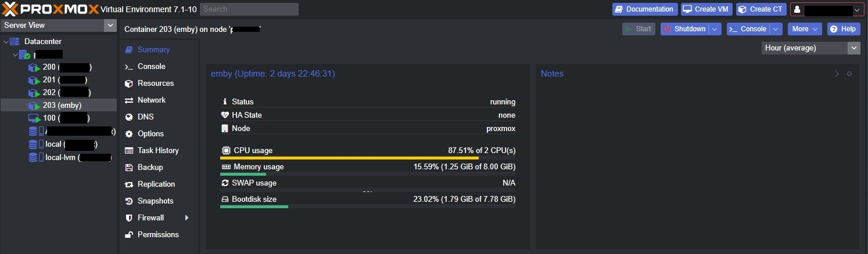Click the Firewall shield icon
The image size is (868, 254).
point(129,218)
